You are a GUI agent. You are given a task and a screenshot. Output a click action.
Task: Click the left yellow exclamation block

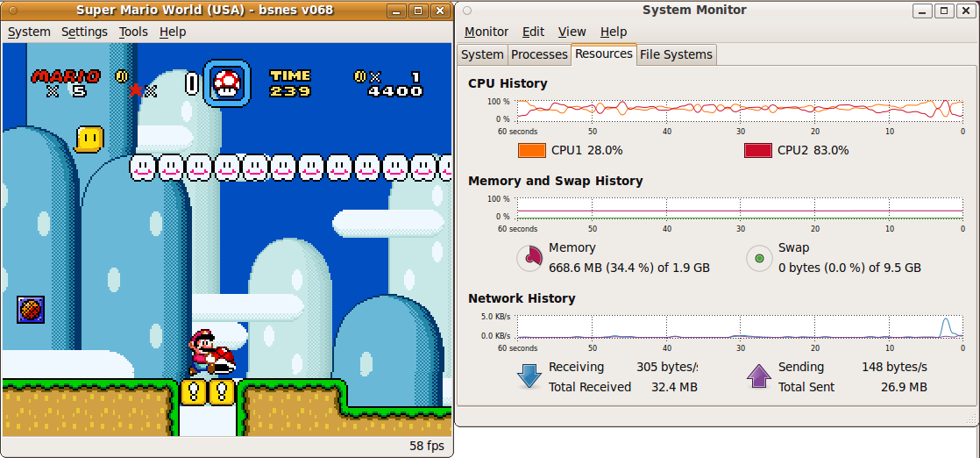[193, 392]
